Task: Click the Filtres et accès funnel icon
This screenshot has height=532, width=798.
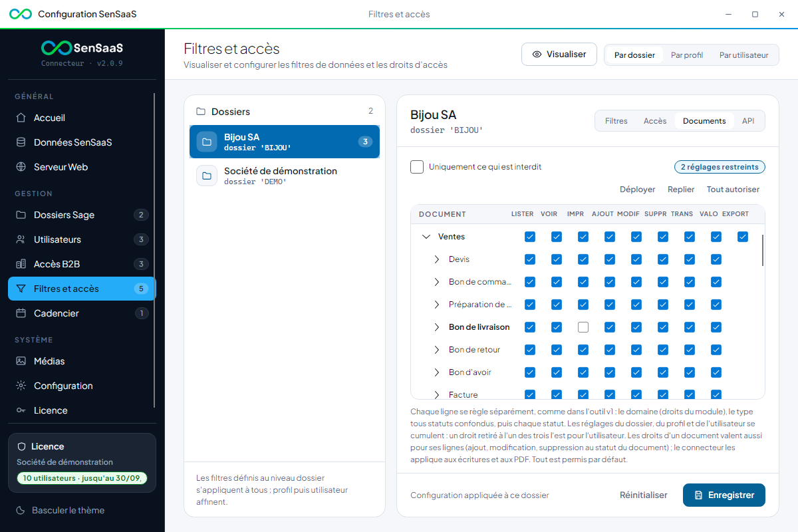Action: tap(21, 289)
